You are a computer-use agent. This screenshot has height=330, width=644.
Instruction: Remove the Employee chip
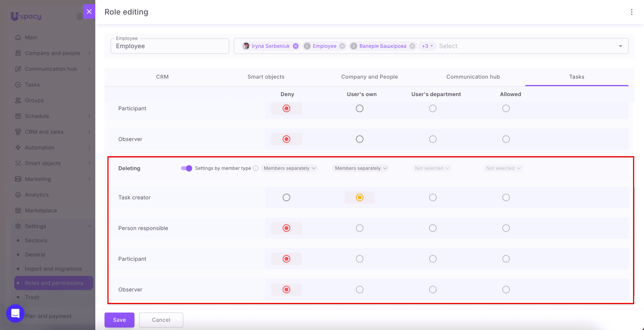[x=342, y=46]
